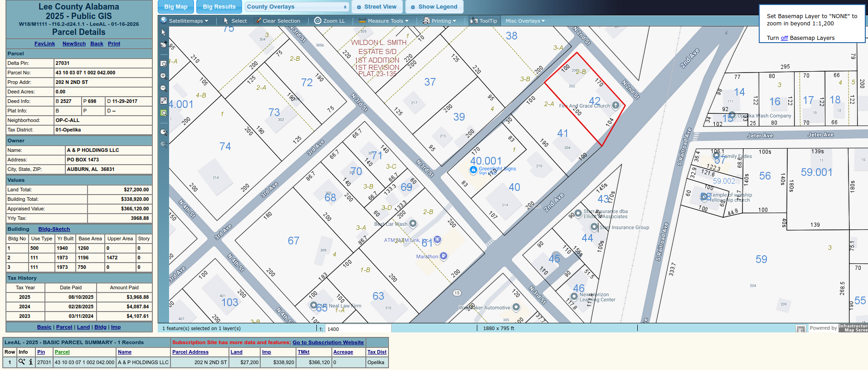Click the zoom to full extent icon
Image resolution: width=868 pixels, height=370 pixels.
pos(164,101)
